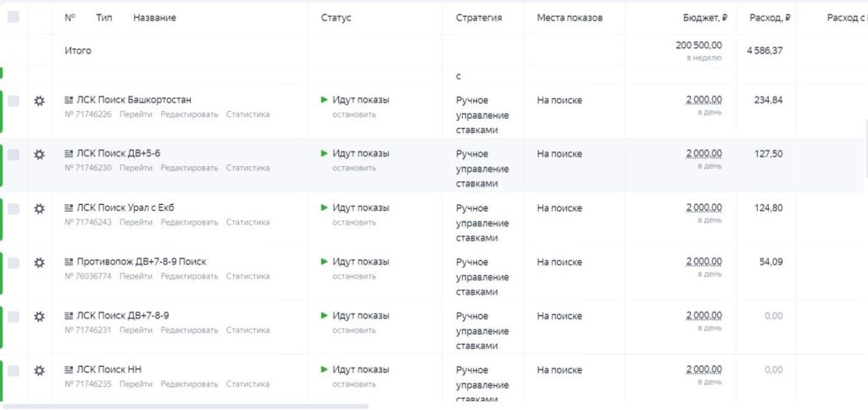Open Статистика link for ЛСК Поиск ДВ+5-6

click(x=248, y=168)
